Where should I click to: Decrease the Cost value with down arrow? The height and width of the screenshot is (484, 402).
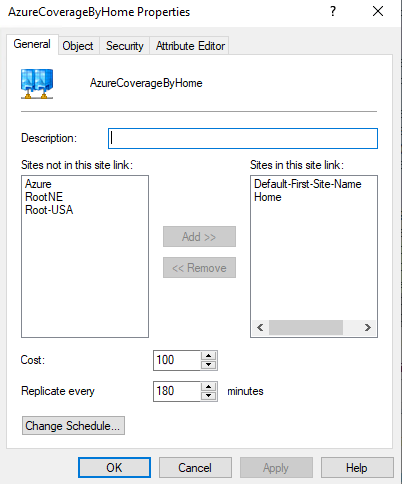coord(209,365)
